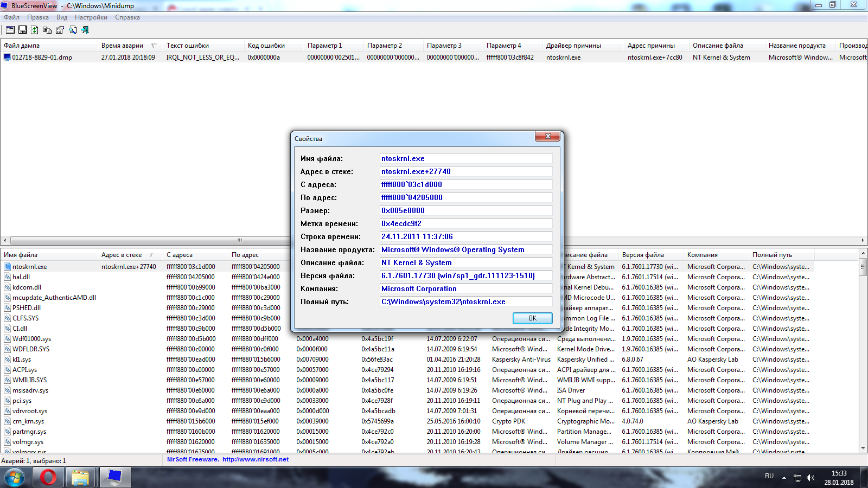Open the Файл menu
The image size is (868, 488).
[x=12, y=17]
